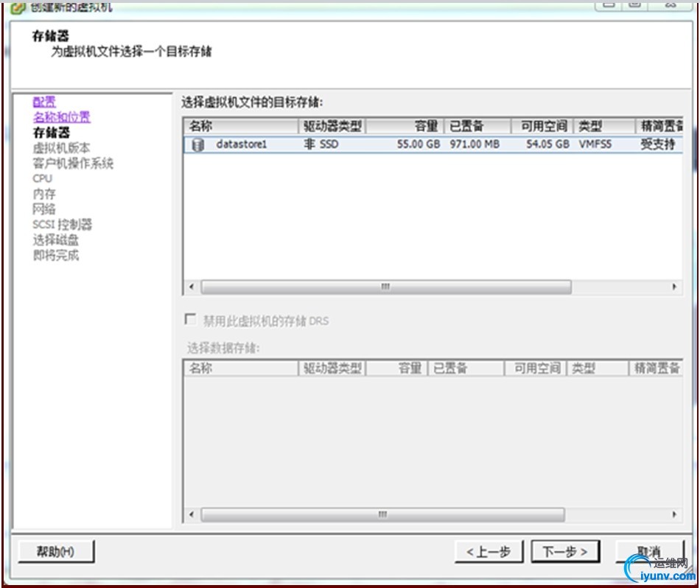This screenshot has height=588, width=700.
Task: Click upper table scrollbar right arrow
Action: (674, 287)
